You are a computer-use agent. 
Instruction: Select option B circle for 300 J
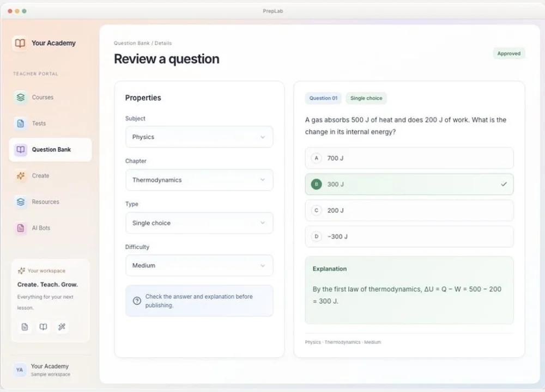316,184
